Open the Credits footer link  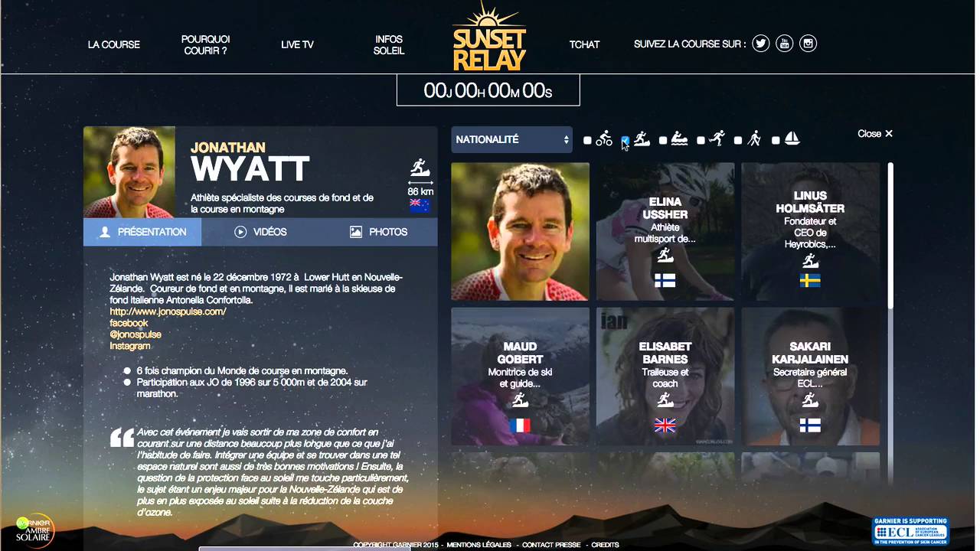605,545
